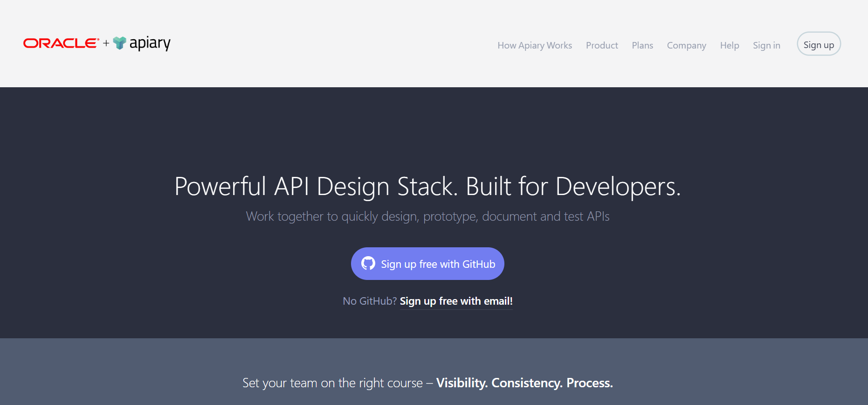Click Sign up free with GitHub button
The image size is (868, 405).
427,264
